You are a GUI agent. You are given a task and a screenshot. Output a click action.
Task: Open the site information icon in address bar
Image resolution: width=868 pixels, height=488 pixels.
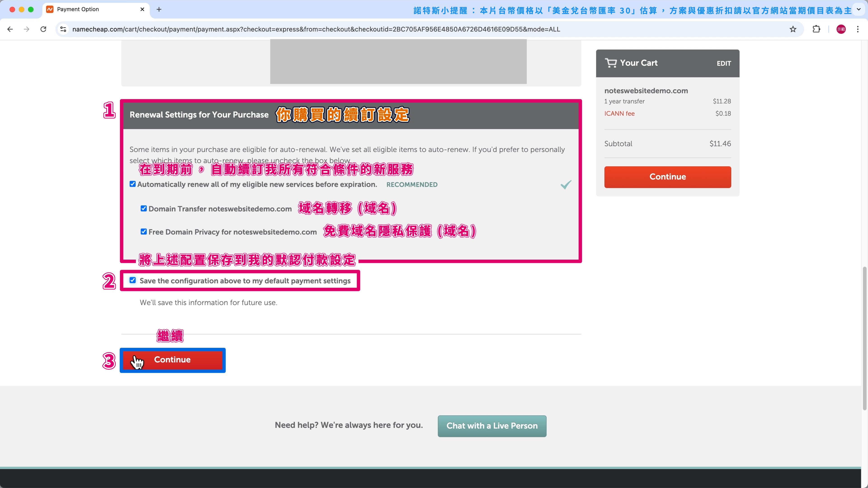(x=63, y=29)
